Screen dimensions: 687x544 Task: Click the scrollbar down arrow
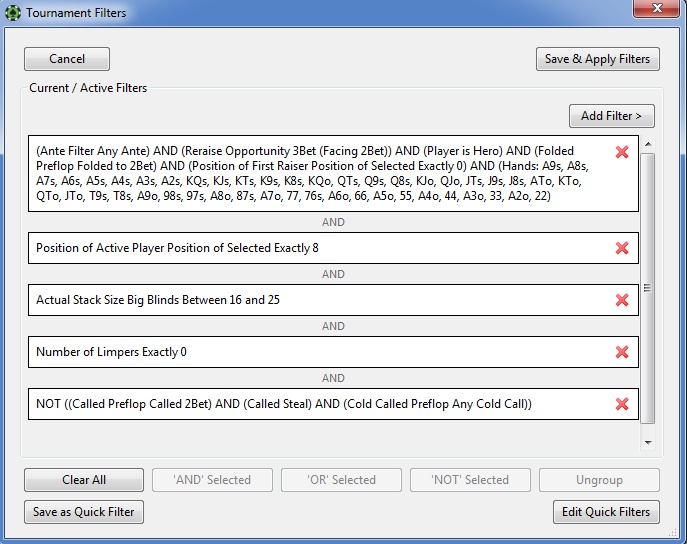coord(648,442)
